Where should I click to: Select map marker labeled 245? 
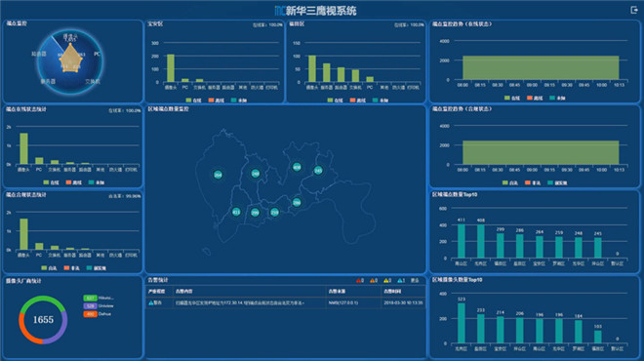point(318,170)
